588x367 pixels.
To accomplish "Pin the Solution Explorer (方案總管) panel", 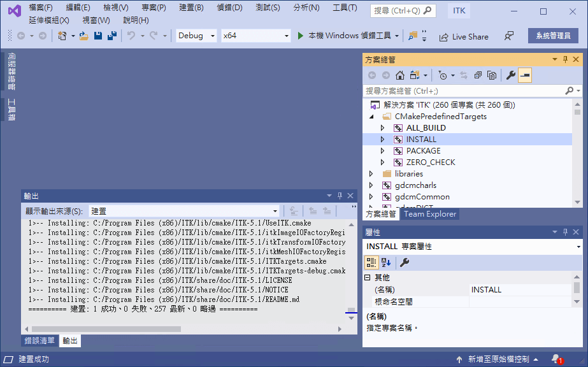I will [566, 59].
